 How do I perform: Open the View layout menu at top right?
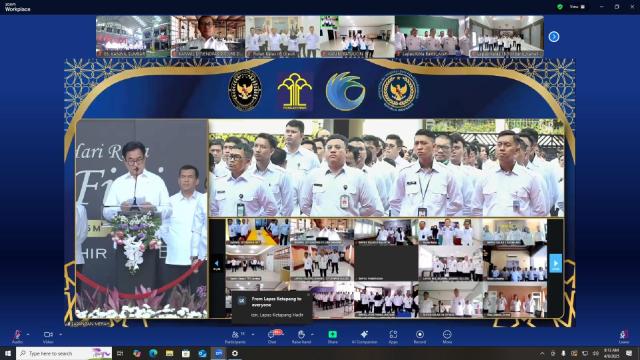point(577,7)
